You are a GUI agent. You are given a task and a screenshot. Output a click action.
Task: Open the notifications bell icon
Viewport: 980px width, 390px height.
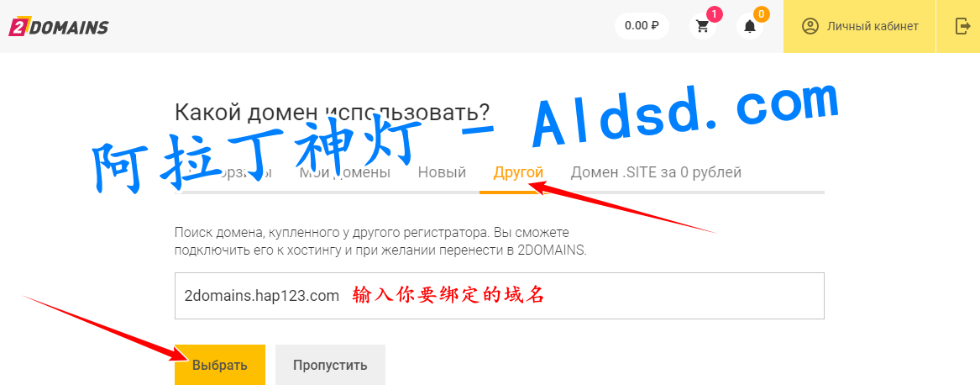pyautogui.click(x=750, y=26)
